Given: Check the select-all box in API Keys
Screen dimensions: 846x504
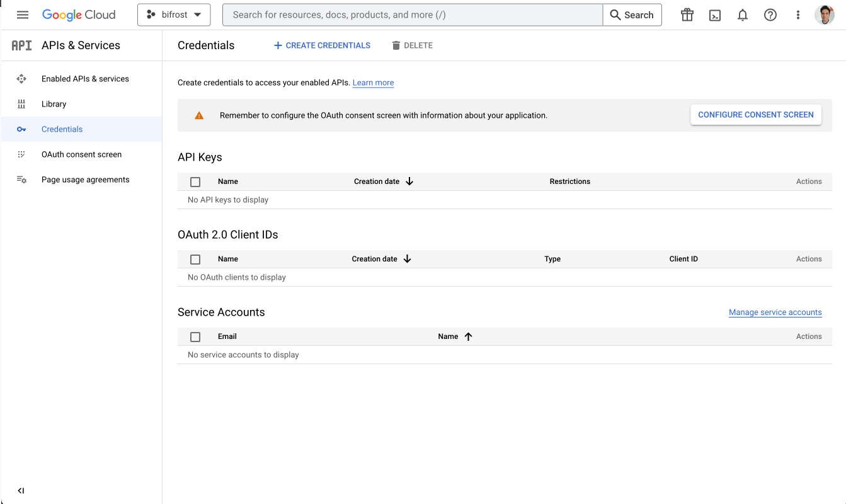Looking at the screenshot, I should [195, 181].
